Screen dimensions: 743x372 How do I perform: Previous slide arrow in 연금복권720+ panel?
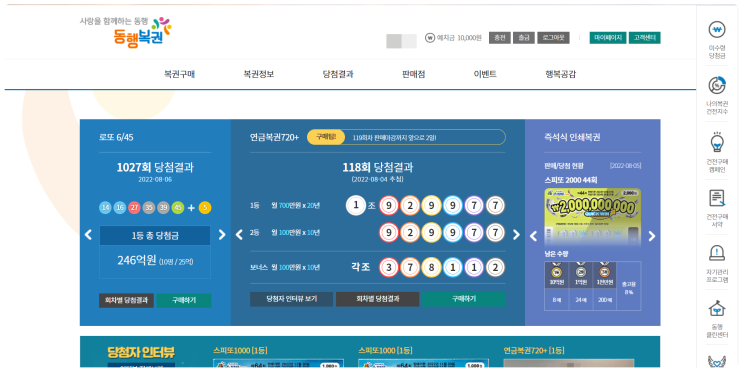239,235
